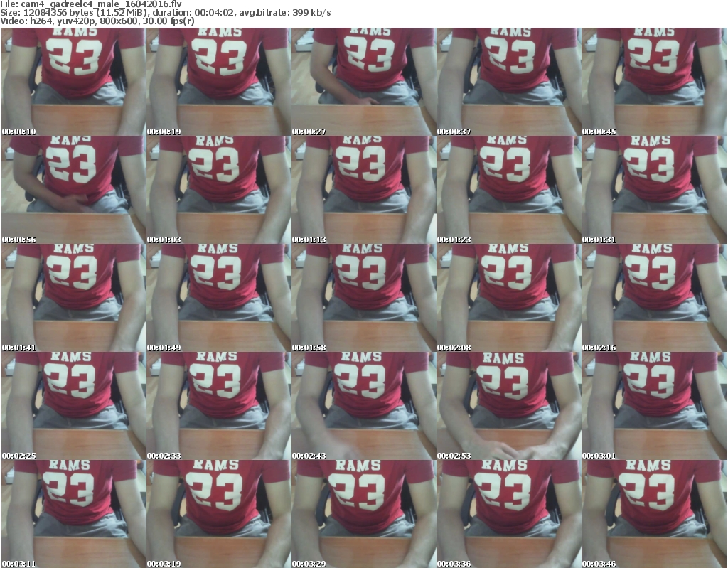Click the 00:03:46 preview frame
The height and width of the screenshot is (568, 728).
654,514
